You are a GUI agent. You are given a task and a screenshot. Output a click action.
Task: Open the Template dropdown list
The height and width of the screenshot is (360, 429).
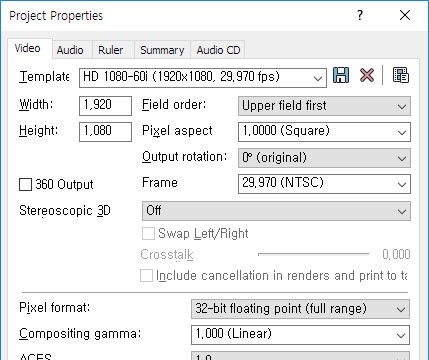(203, 78)
